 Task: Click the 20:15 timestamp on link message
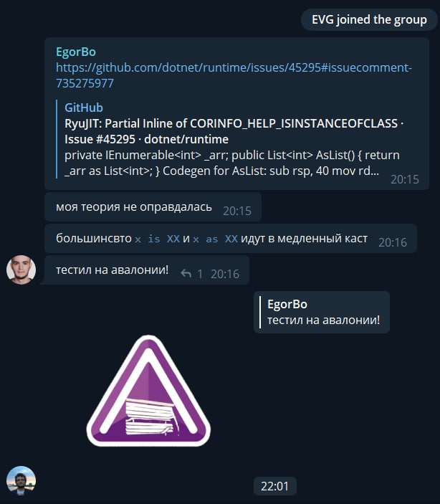pos(405,179)
